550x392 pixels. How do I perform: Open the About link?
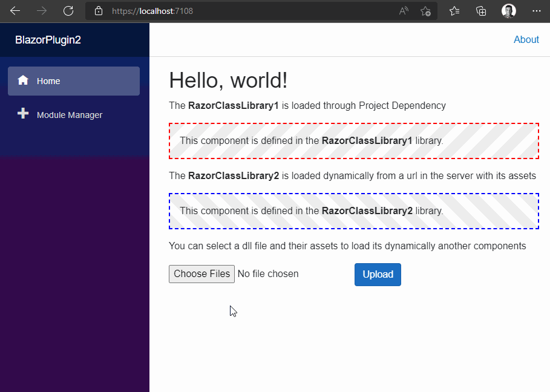pos(526,39)
